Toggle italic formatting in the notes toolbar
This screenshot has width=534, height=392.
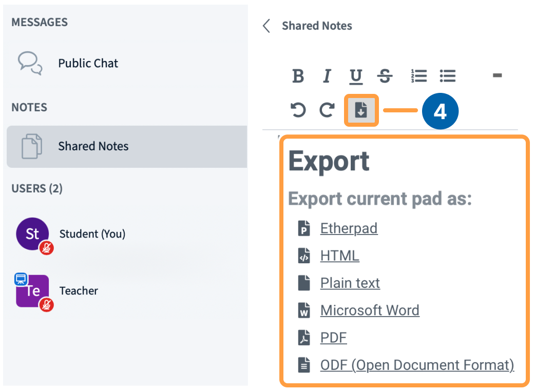click(327, 75)
